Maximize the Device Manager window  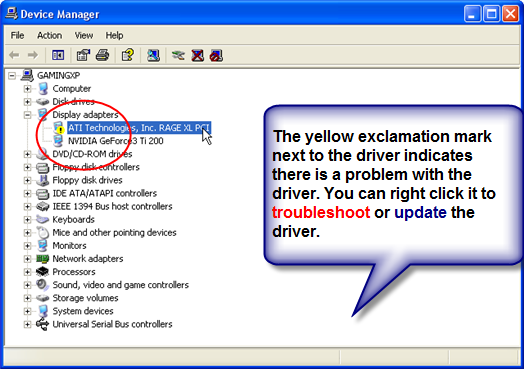(491, 14)
